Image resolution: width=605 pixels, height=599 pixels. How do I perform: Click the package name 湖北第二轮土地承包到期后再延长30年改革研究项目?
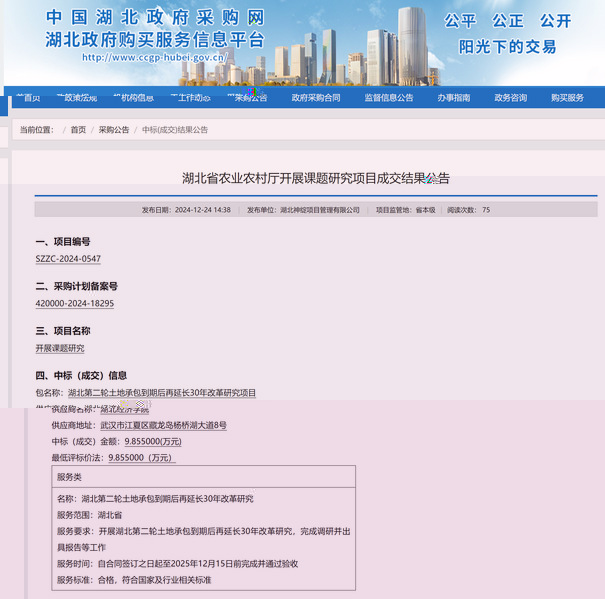[162, 393]
